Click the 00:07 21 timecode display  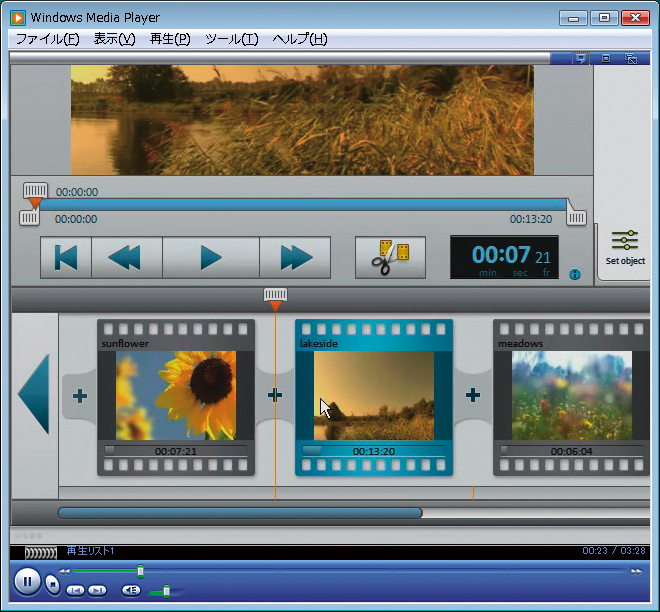[x=504, y=257]
